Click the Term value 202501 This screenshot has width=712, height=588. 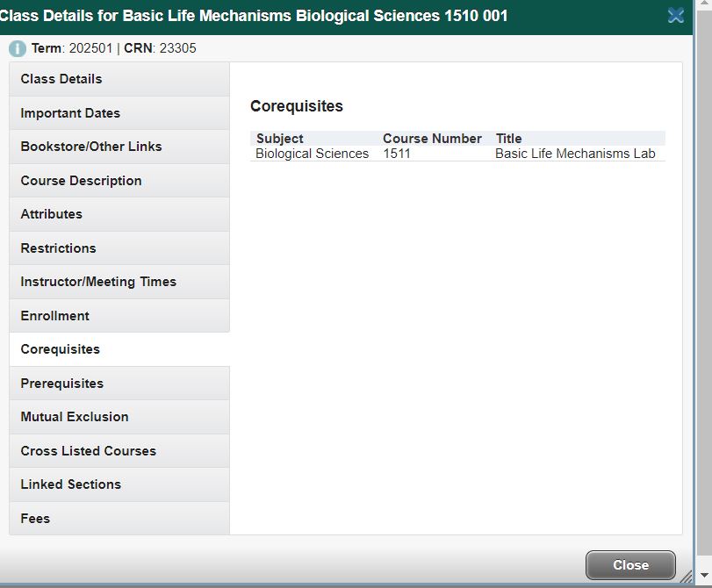pos(90,48)
